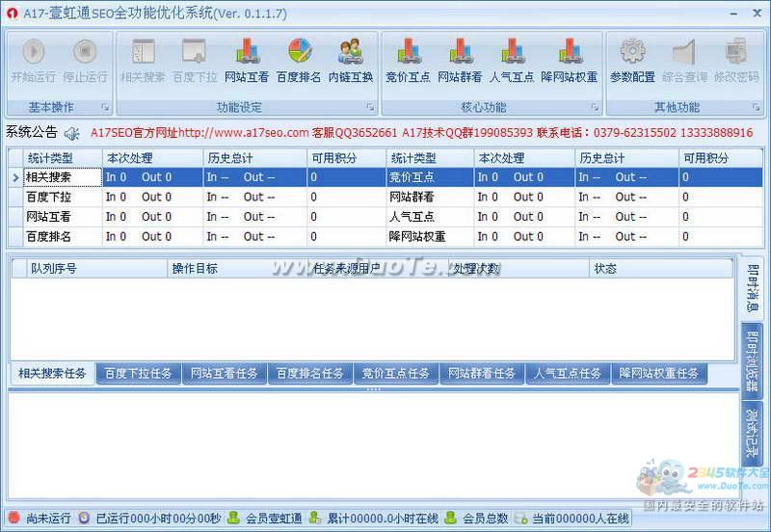This screenshot has width=771, height=532.
Task: Select the 网站群看 icon
Action: 460,61
